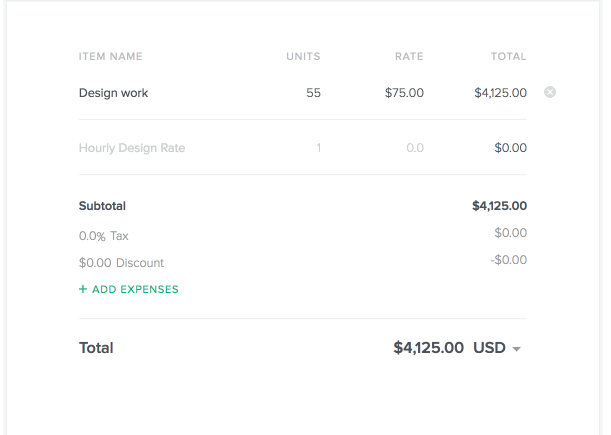Viewport: 611px width, 435px height.
Task: Edit the Design work item name
Action: (113, 93)
